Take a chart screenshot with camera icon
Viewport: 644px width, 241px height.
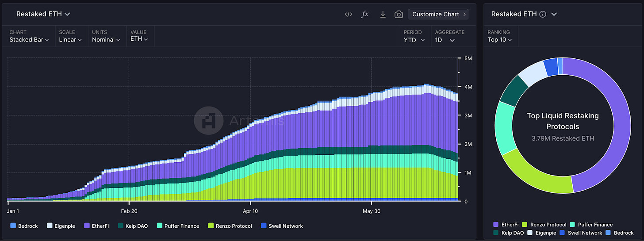pos(399,14)
